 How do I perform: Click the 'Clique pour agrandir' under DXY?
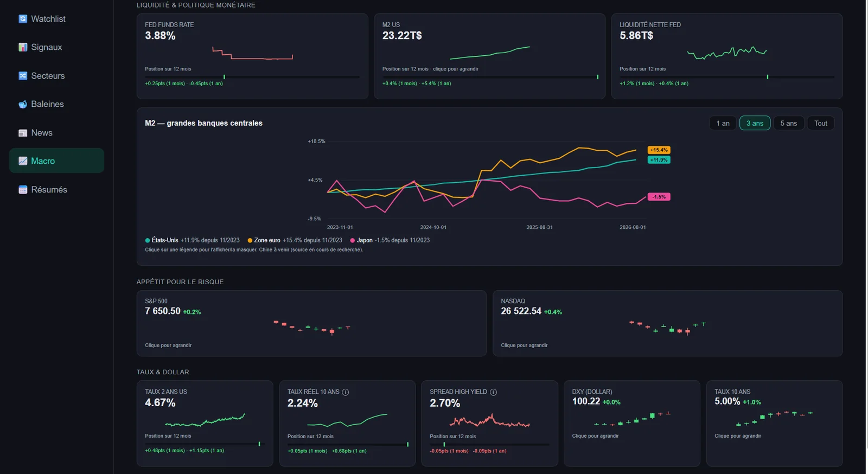(x=595, y=436)
